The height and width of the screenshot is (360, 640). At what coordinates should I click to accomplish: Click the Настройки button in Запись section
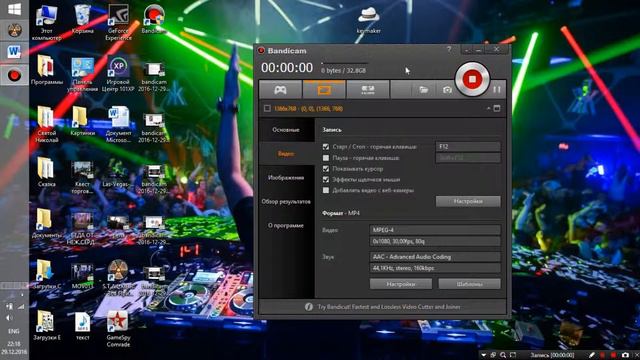point(468,201)
